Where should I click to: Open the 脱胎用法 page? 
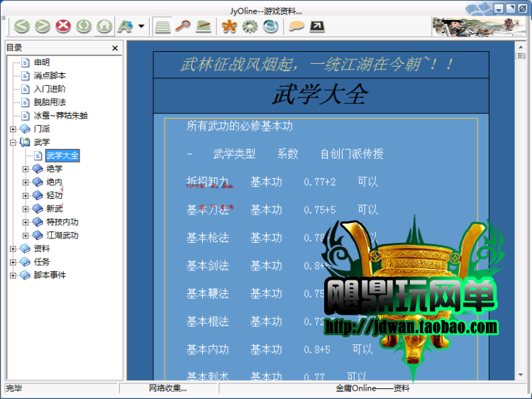pyautogui.click(x=50, y=102)
